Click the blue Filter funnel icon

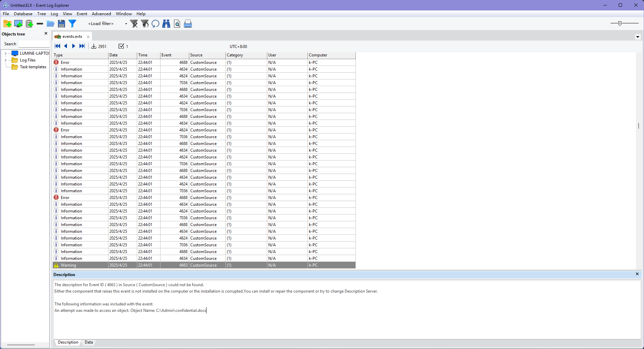click(72, 24)
